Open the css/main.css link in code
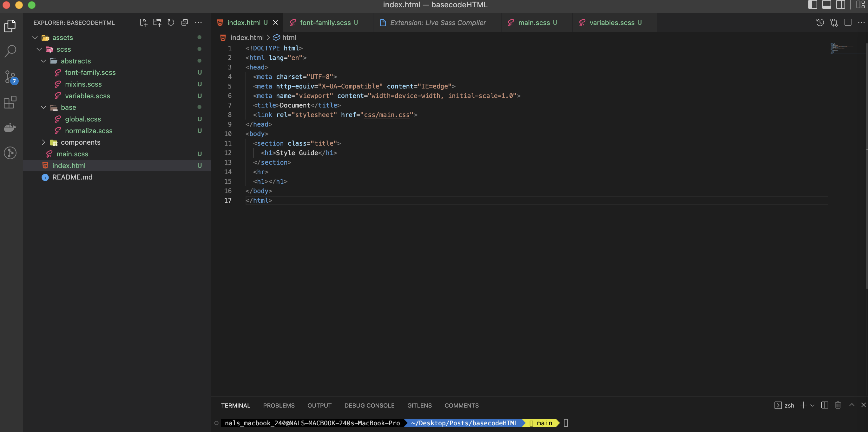Viewport: 868px width, 432px height. [x=386, y=115]
